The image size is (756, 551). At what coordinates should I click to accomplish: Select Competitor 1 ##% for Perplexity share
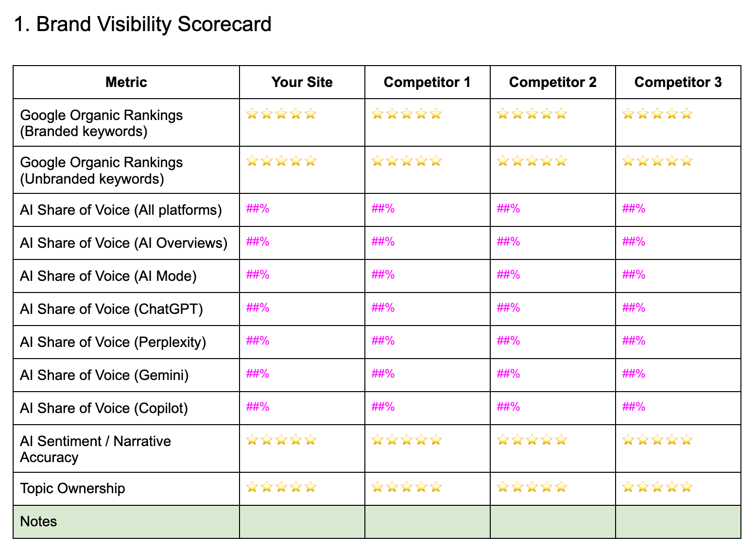click(383, 341)
